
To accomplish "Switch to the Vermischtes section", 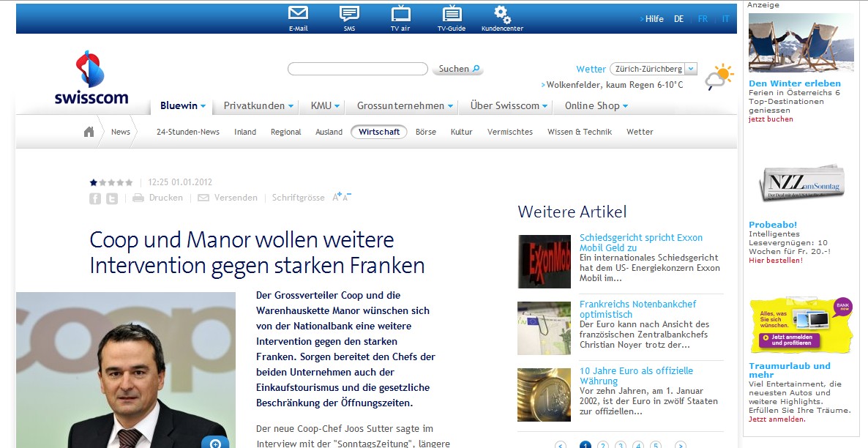I will tap(510, 132).
